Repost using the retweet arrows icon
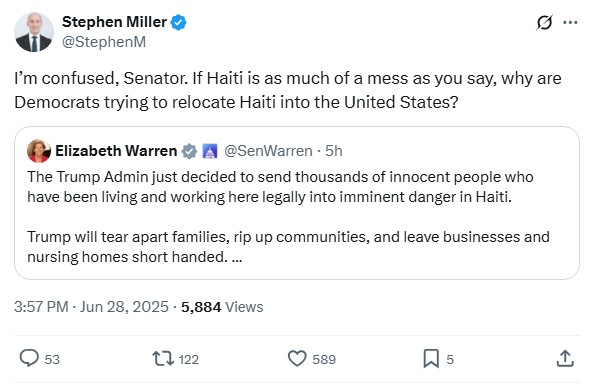591x387 pixels. click(x=163, y=359)
